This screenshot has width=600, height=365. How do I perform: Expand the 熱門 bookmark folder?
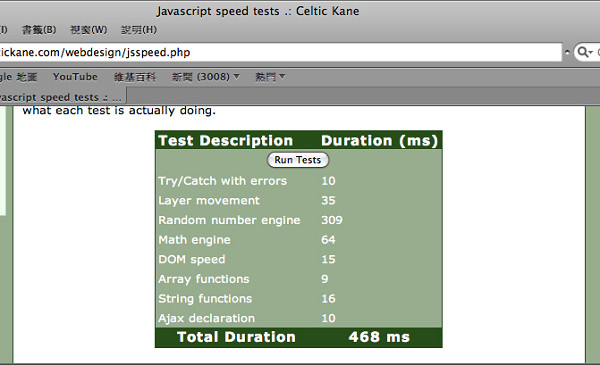[270, 77]
